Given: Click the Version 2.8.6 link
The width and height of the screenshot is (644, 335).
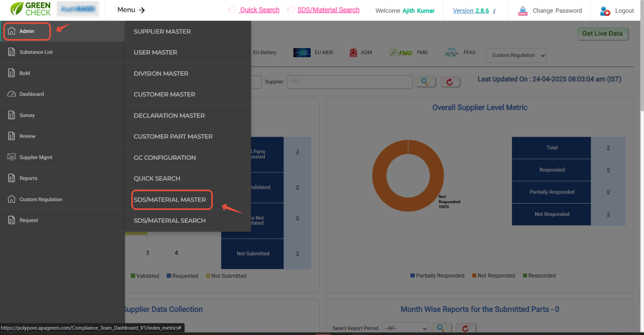Looking at the screenshot, I should (471, 11).
